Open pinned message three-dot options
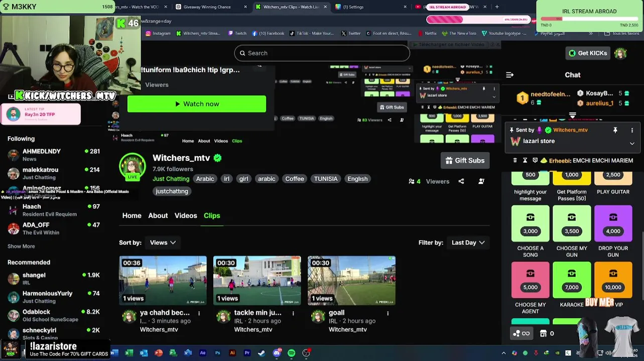This screenshot has width=644, height=361. click(632, 130)
